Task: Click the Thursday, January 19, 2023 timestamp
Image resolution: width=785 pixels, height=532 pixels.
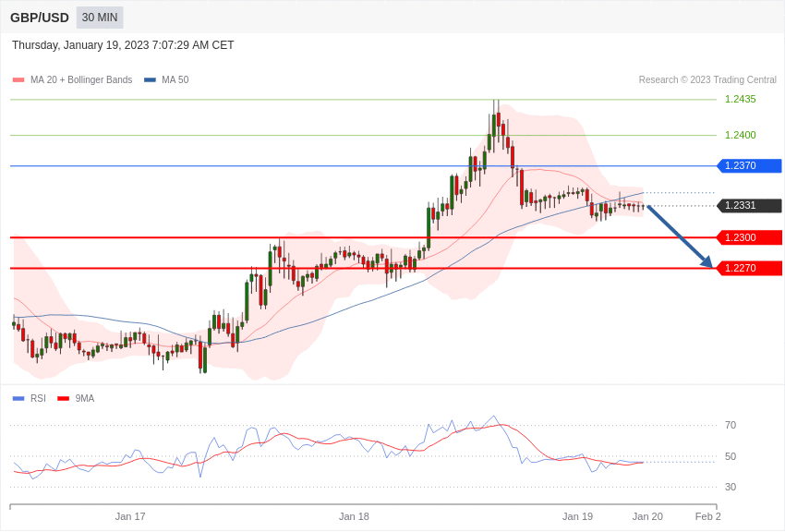Action: point(123,45)
